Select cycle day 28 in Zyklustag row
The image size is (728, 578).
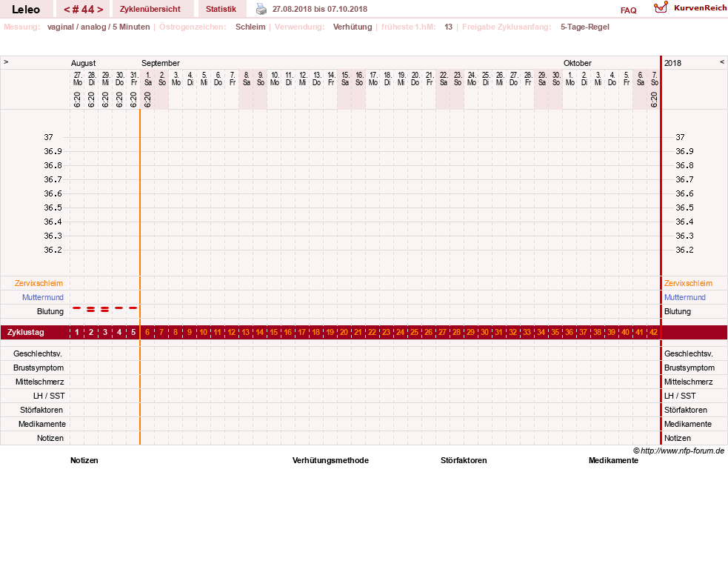pyautogui.click(x=456, y=332)
